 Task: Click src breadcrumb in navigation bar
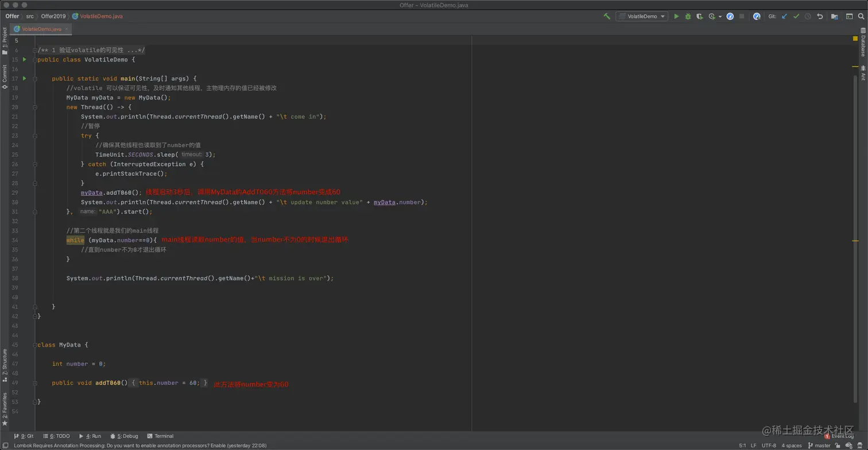[x=30, y=16]
